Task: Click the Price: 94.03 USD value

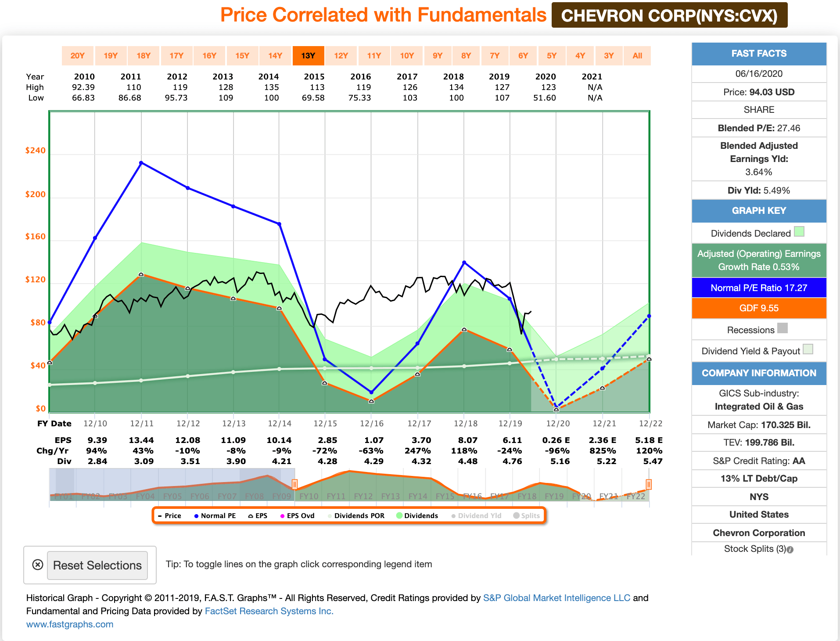Action: pyautogui.click(x=772, y=92)
